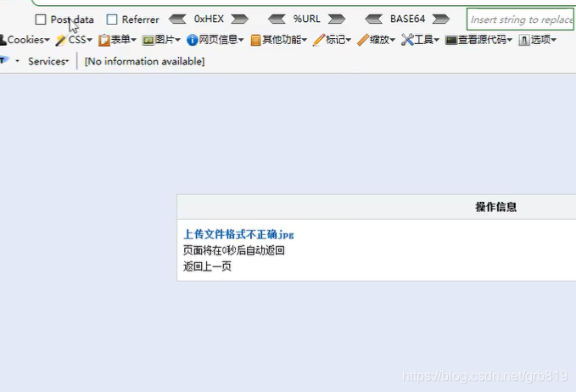The height and width of the screenshot is (392, 576).
Task: Click the 0xHEX decode left arrow
Action: [177, 19]
